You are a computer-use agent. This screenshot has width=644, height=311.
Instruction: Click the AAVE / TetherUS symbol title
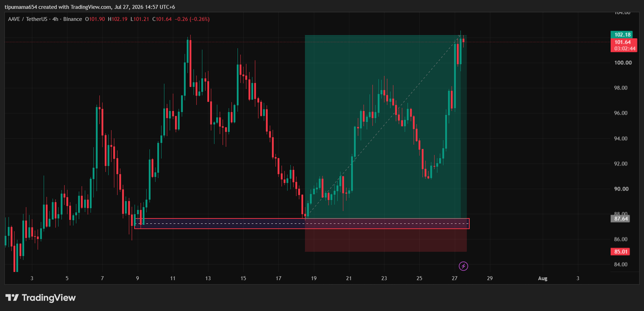tap(28, 19)
